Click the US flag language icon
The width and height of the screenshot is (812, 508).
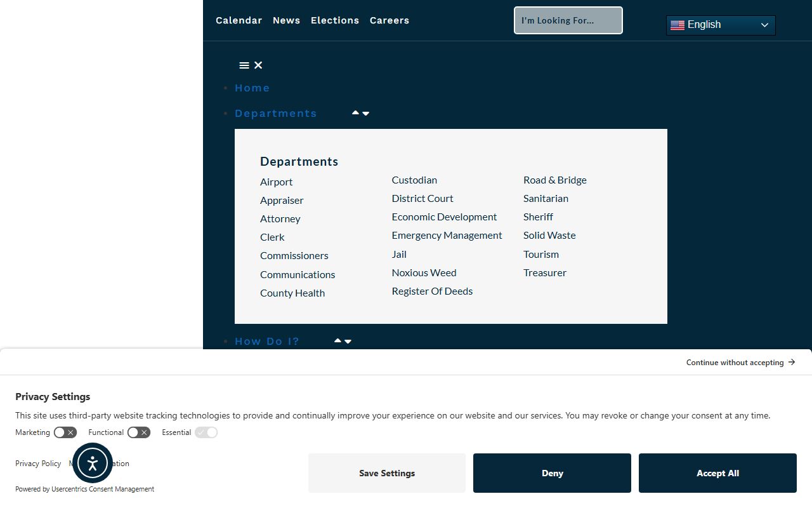pyautogui.click(x=678, y=25)
